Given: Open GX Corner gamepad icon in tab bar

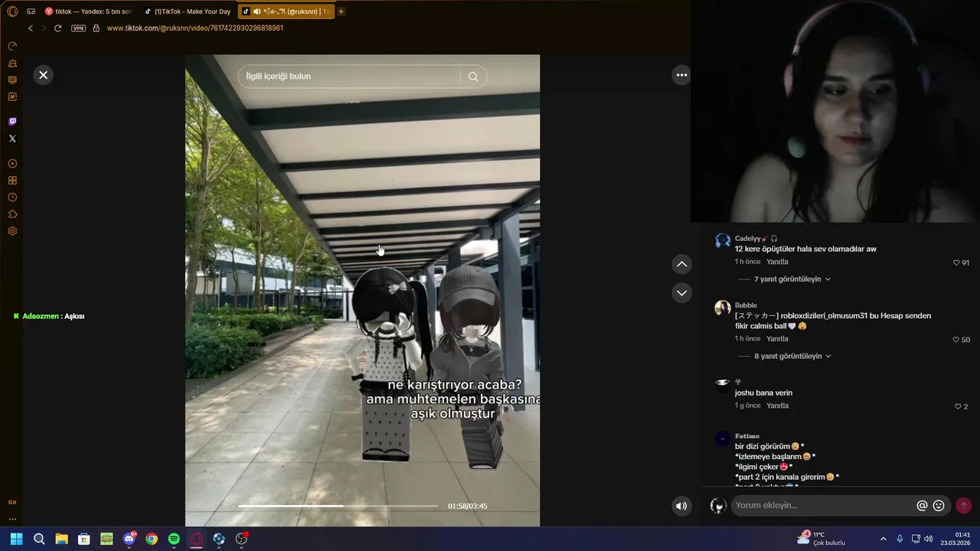Looking at the screenshot, I should (31, 11).
